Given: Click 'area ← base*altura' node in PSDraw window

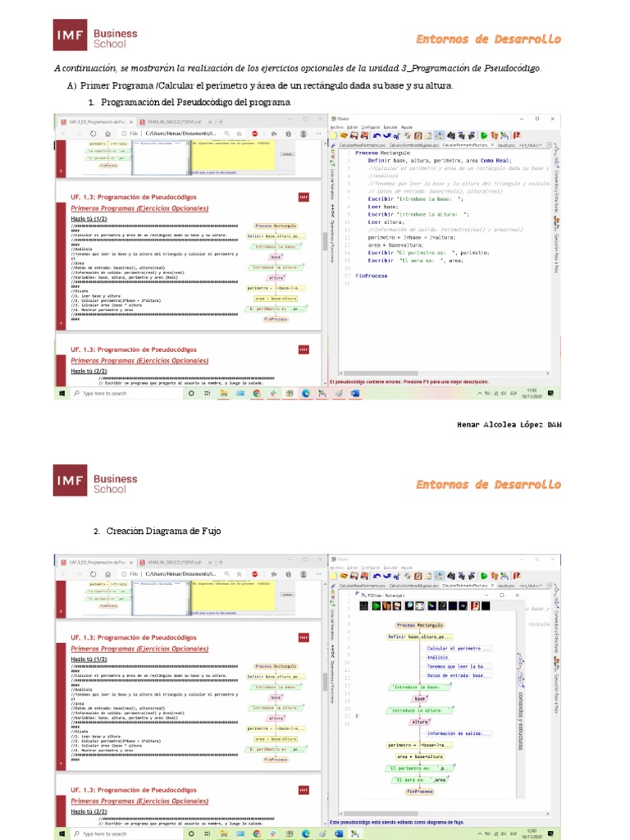Looking at the screenshot, I should (x=420, y=756).
